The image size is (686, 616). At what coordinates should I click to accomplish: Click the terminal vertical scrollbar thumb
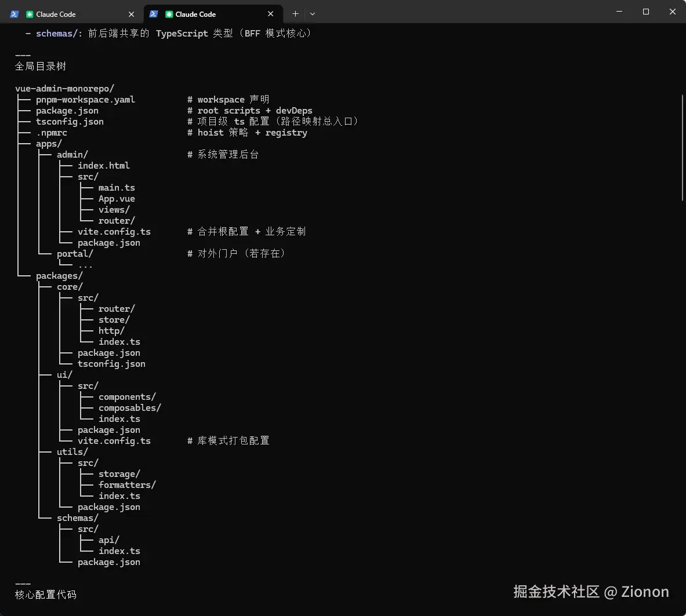[x=683, y=147]
